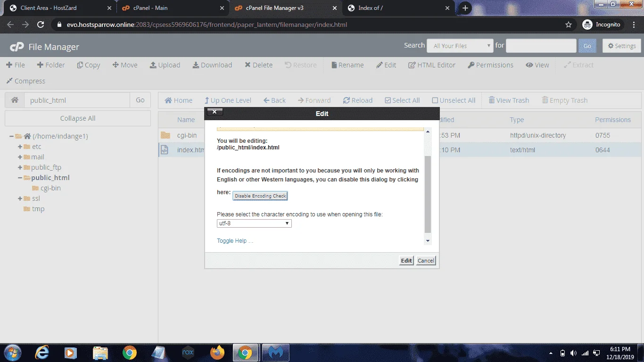Select All files in the list
Image resolution: width=644 pixels, height=362 pixels.
point(402,100)
